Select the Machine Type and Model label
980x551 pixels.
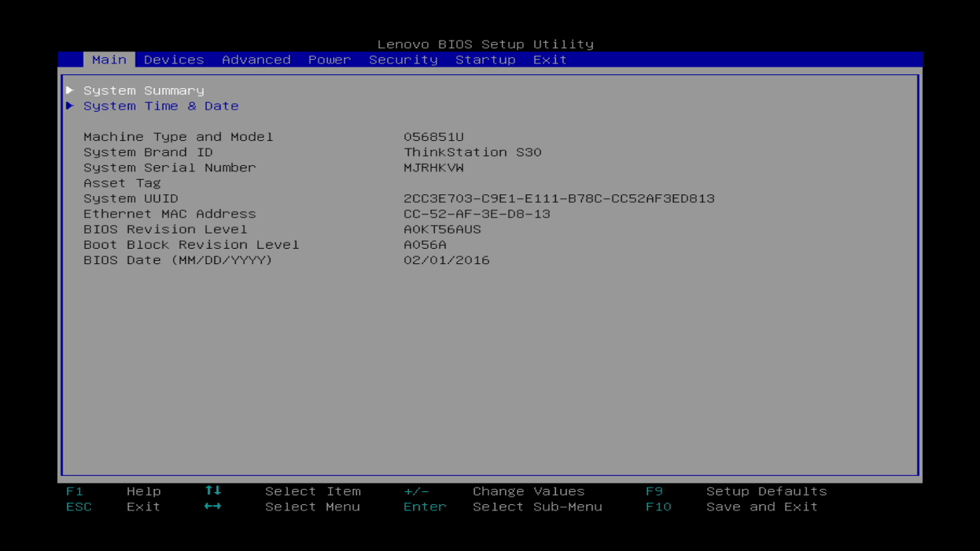click(178, 137)
